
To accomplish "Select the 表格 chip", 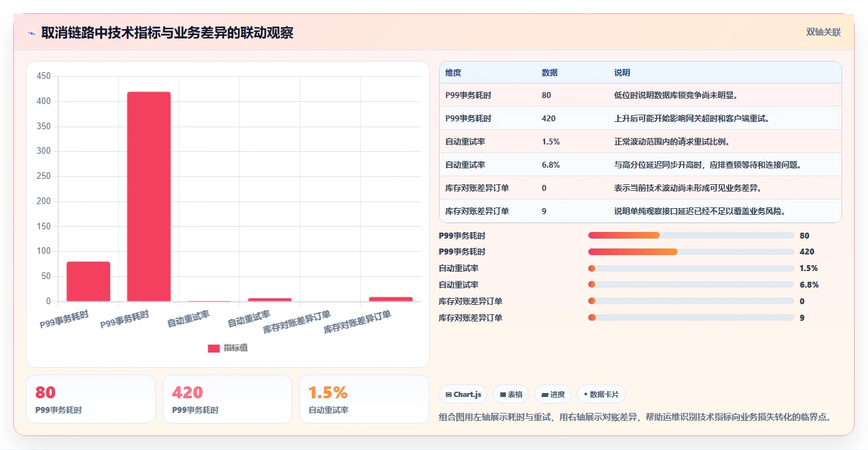I will [x=511, y=394].
